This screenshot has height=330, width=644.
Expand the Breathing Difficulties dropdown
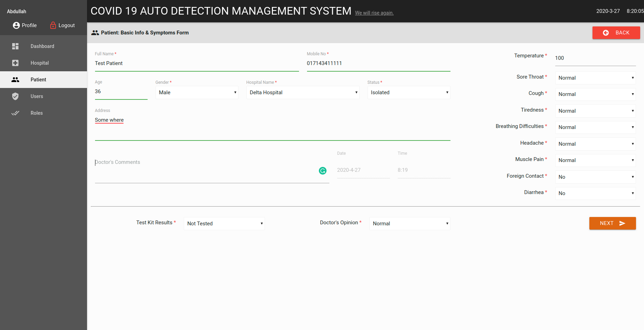coord(595,127)
